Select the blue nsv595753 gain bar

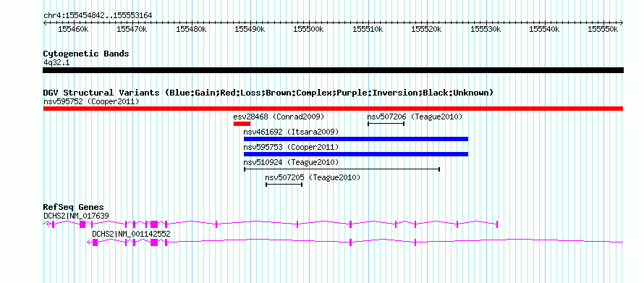(x=356, y=154)
